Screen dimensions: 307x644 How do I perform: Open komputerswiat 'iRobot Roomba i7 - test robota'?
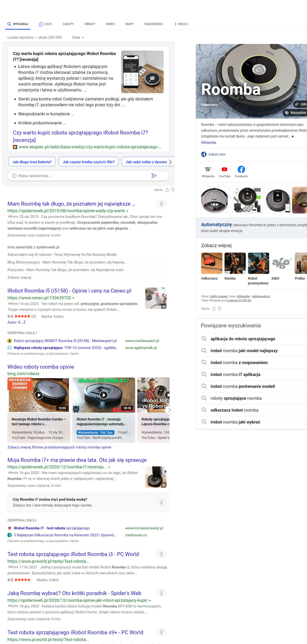[52, 528]
